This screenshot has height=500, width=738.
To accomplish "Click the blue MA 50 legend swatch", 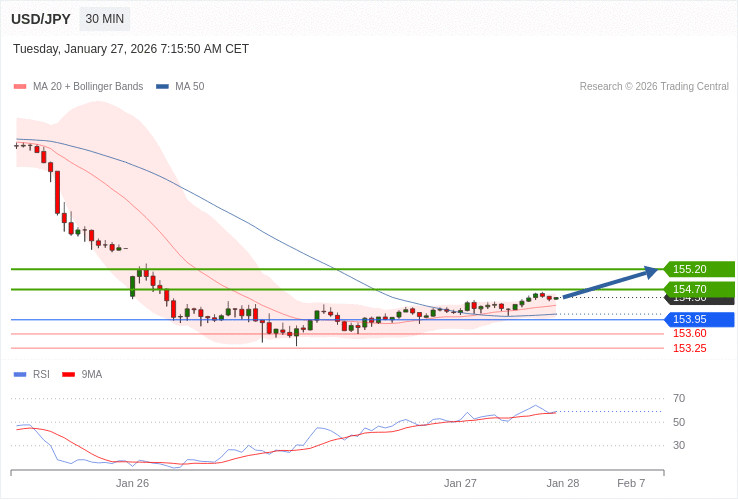I will [x=162, y=87].
